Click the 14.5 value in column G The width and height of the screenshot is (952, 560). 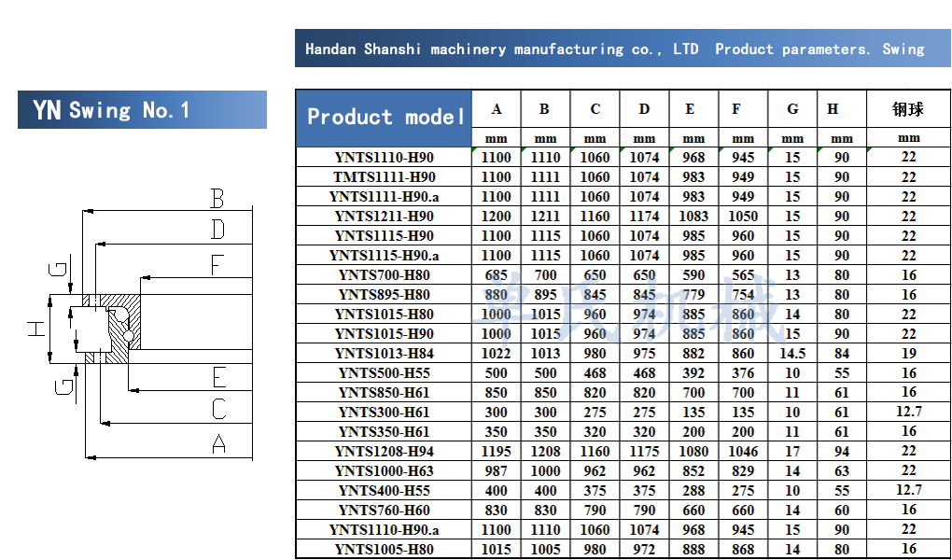(791, 353)
